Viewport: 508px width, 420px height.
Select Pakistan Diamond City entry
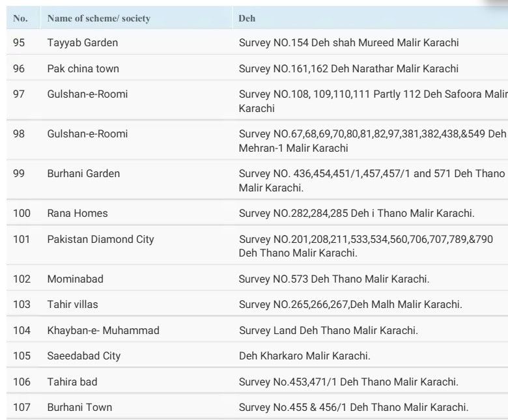100,240
